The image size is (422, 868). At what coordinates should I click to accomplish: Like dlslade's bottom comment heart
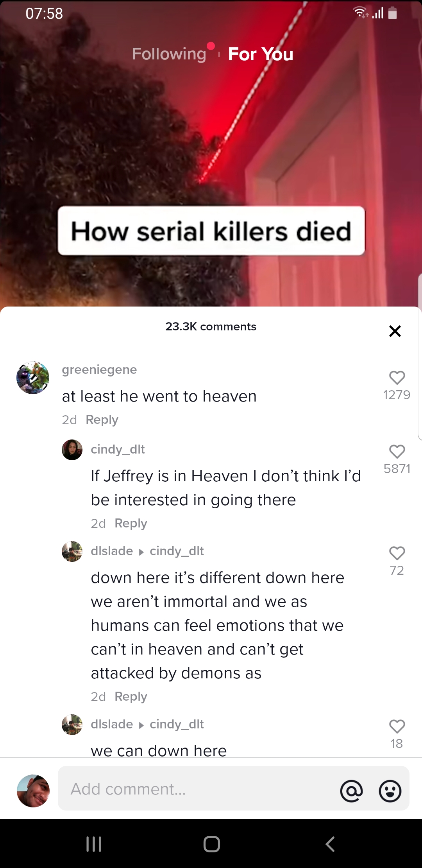[397, 726]
